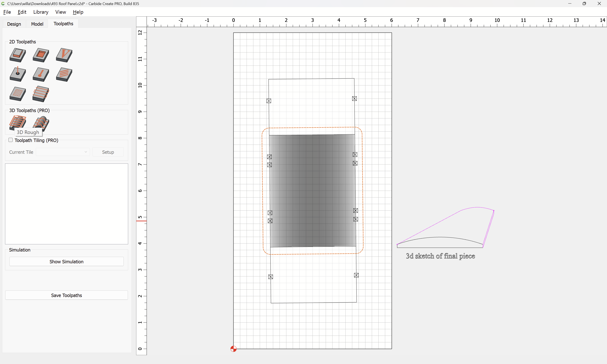The image size is (607, 364).
Task: Create a Drill toolpath
Action: click(17, 74)
